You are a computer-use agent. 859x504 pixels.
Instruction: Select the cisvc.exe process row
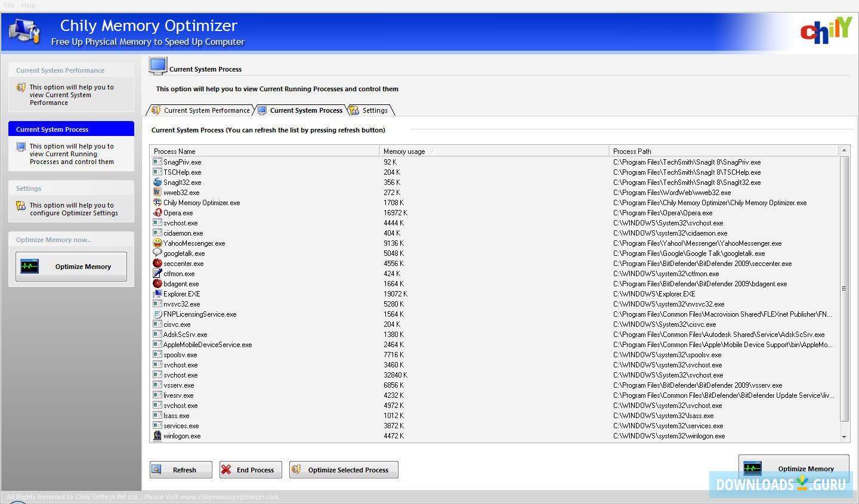pos(494,324)
